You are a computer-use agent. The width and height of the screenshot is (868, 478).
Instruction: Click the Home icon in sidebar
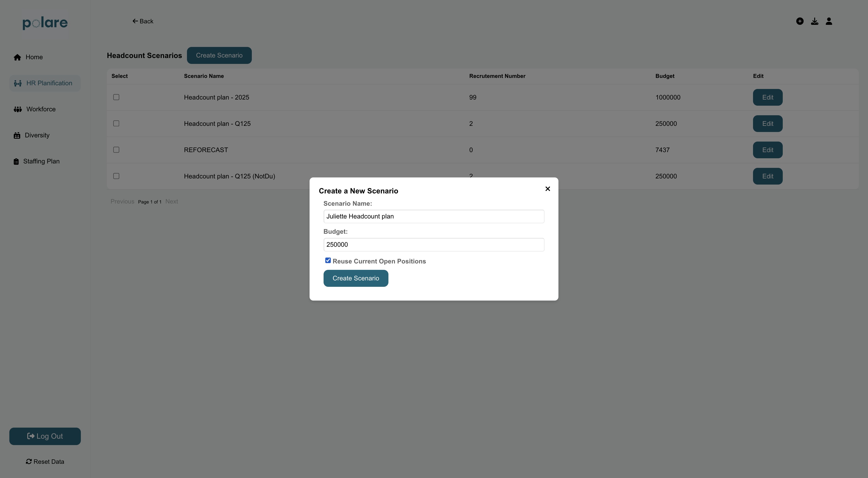(17, 57)
